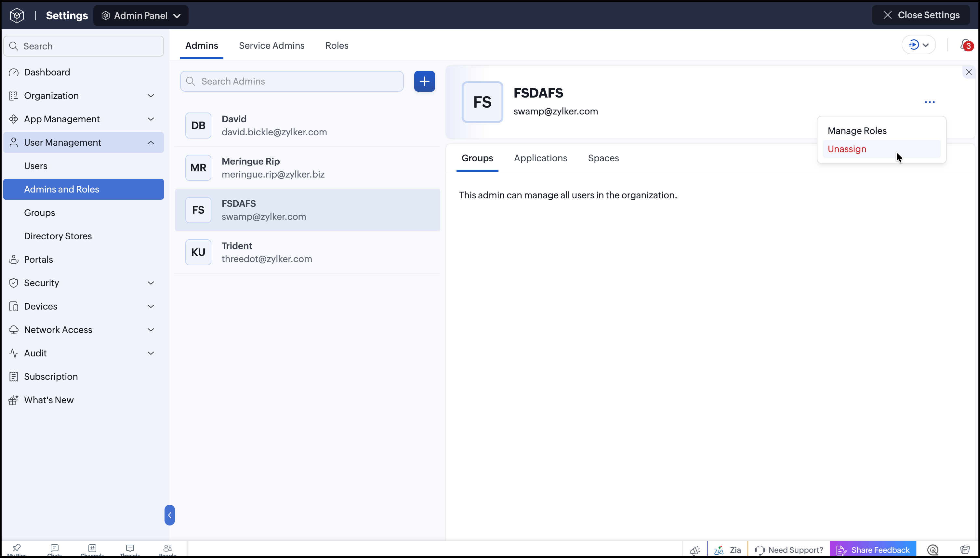
Task: Click the KU avatar for Trident
Action: (198, 252)
